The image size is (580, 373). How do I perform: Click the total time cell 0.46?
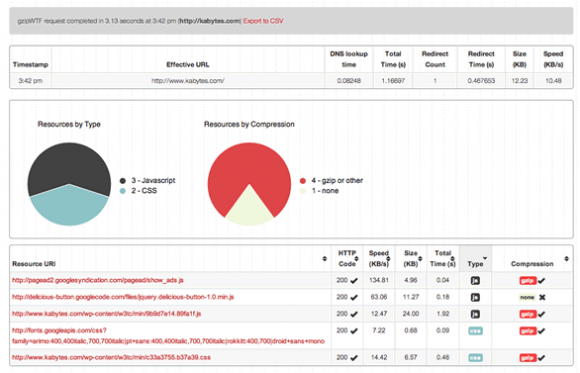tap(442, 357)
